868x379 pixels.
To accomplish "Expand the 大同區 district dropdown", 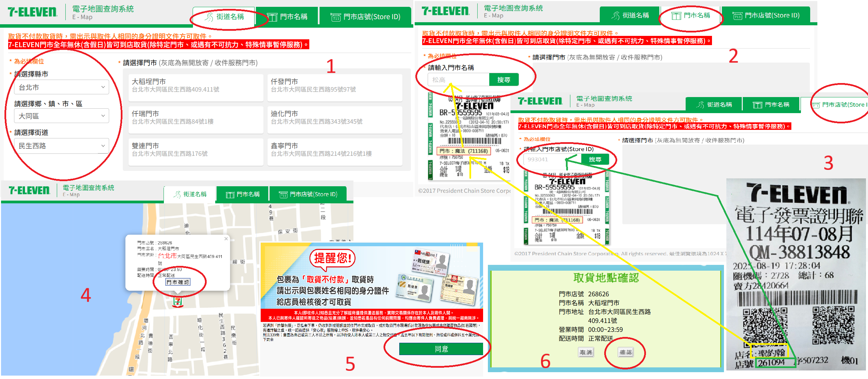I will coord(62,116).
